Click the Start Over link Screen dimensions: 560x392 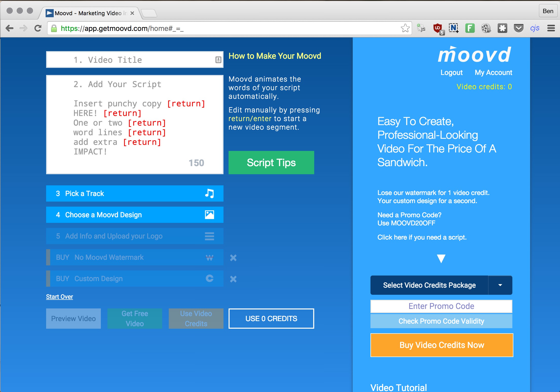point(60,297)
